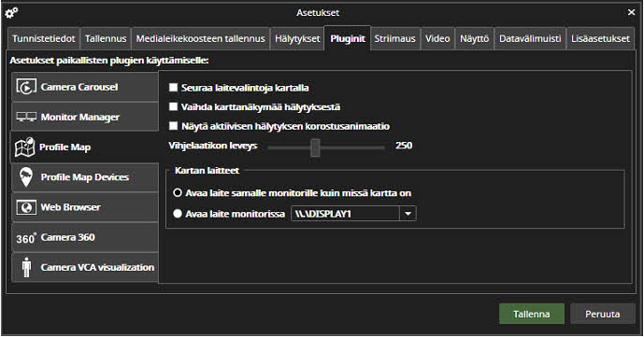Click the Vihjelaatikon leveys slider handle

(x=315, y=147)
